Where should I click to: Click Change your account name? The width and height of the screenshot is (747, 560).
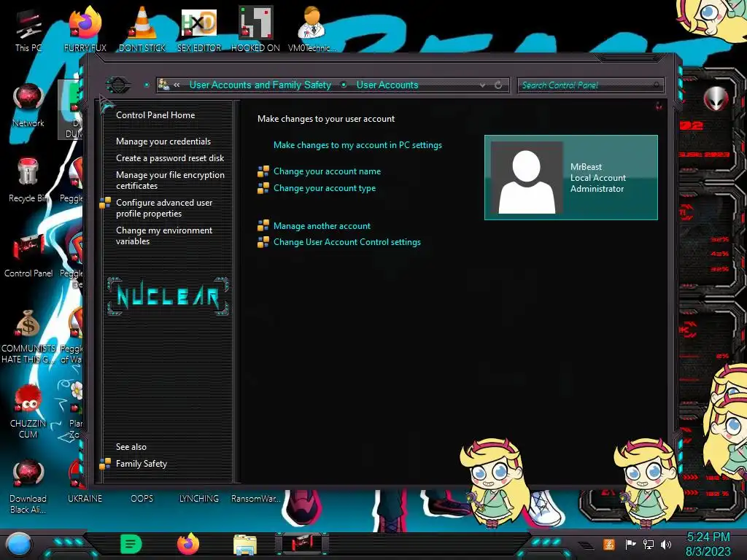(x=327, y=171)
